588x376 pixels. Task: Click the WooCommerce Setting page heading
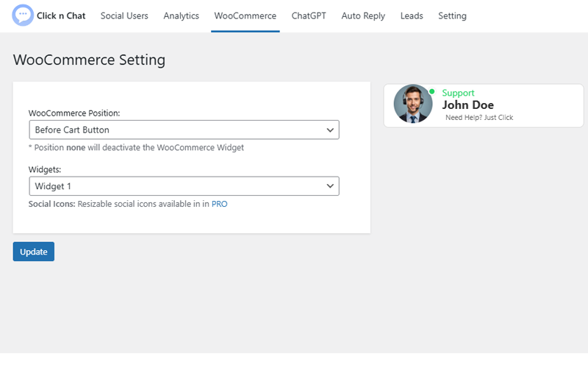pos(89,60)
